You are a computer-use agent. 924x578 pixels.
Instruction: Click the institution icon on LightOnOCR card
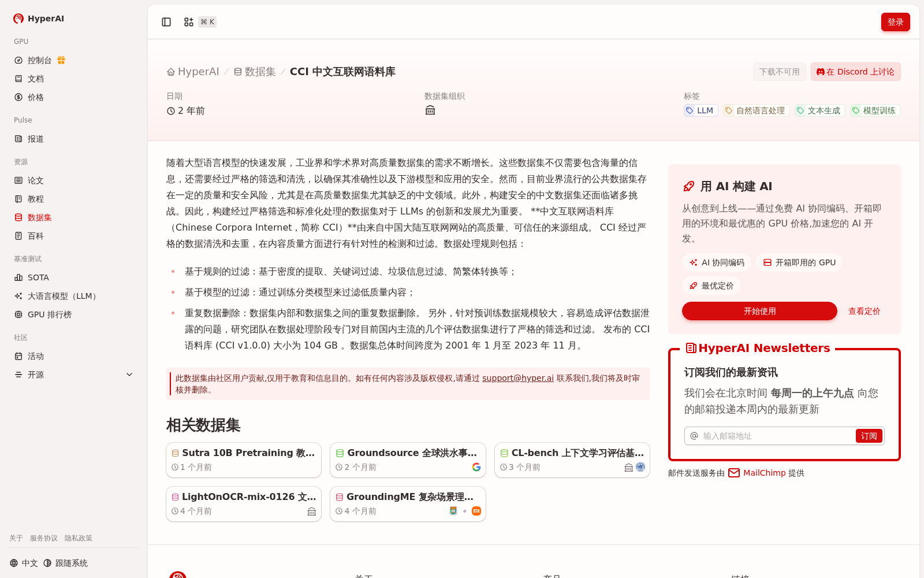[x=312, y=512]
